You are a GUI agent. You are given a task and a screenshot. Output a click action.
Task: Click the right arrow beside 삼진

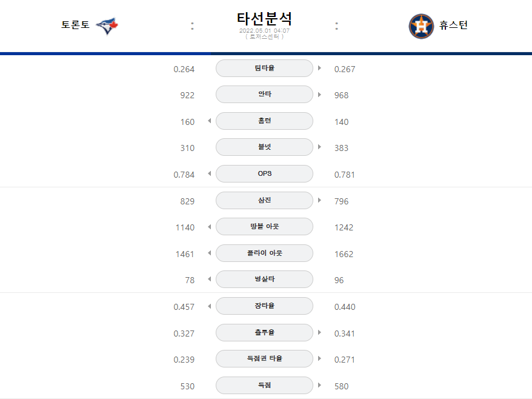click(319, 200)
